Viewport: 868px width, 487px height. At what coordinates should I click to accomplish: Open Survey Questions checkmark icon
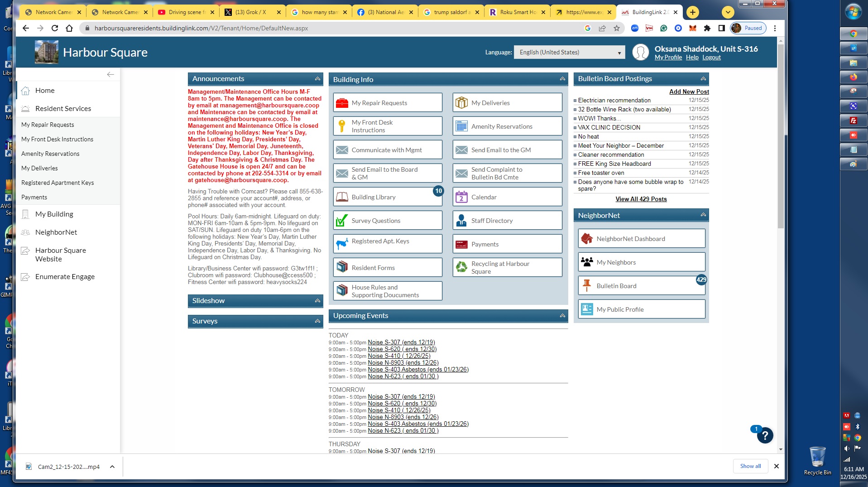coord(342,221)
